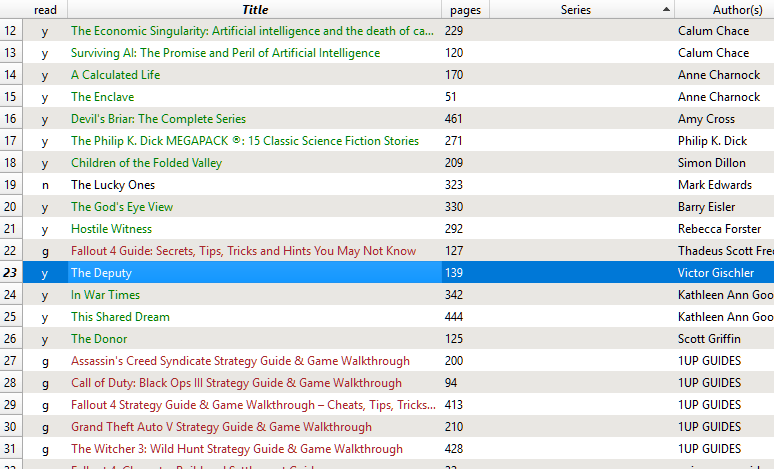
Task: Click pages value 444
Action: click(x=454, y=317)
